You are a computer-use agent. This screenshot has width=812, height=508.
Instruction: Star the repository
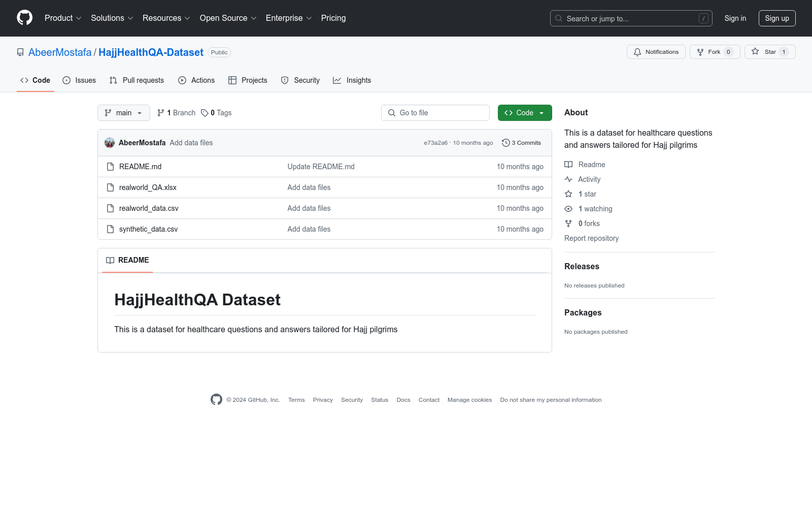click(x=770, y=52)
